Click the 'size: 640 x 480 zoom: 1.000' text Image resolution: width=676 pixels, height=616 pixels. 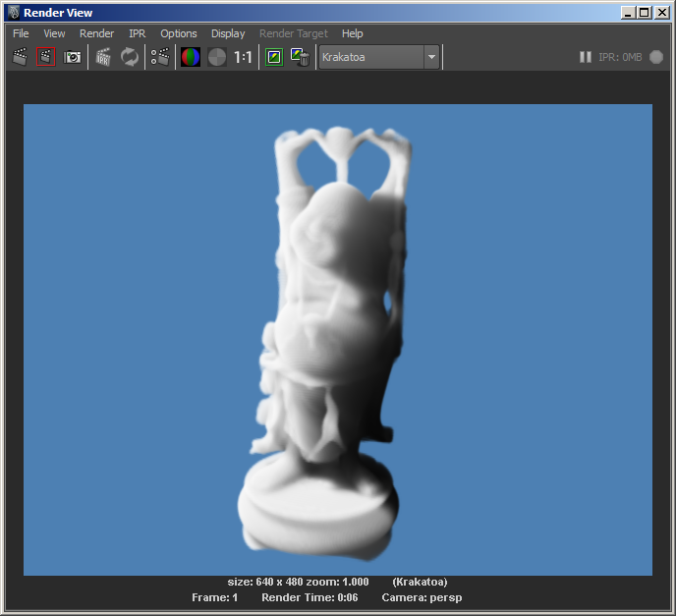point(298,582)
